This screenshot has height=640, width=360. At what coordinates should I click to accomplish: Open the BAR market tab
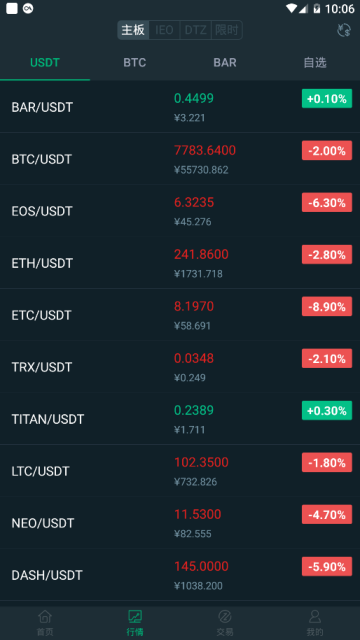pos(225,63)
